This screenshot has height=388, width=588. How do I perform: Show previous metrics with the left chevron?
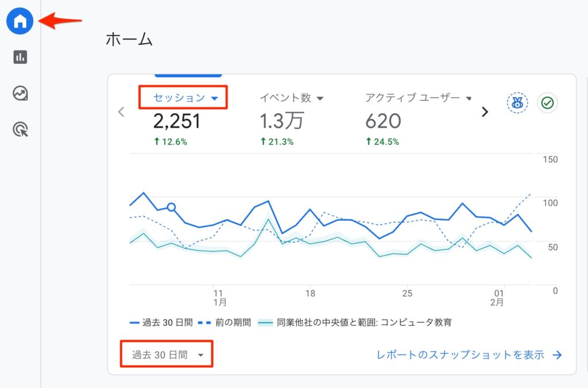click(x=121, y=112)
